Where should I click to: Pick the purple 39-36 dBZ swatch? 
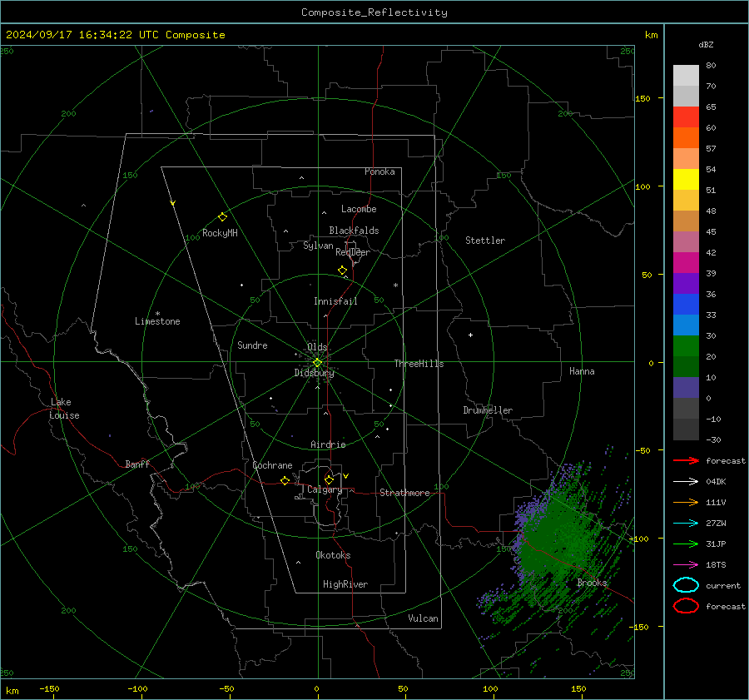[x=686, y=283]
